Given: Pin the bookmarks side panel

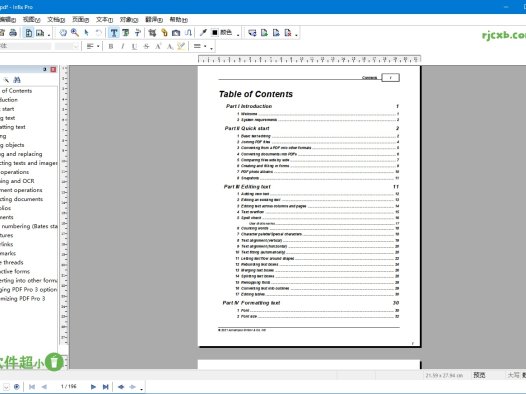Looking at the screenshot, I should tap(45, 69).
